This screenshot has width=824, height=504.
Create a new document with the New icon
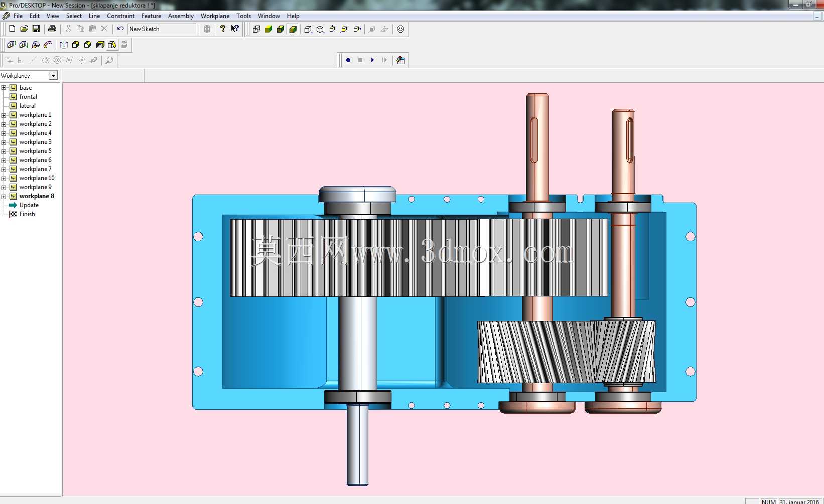(12, 29)
